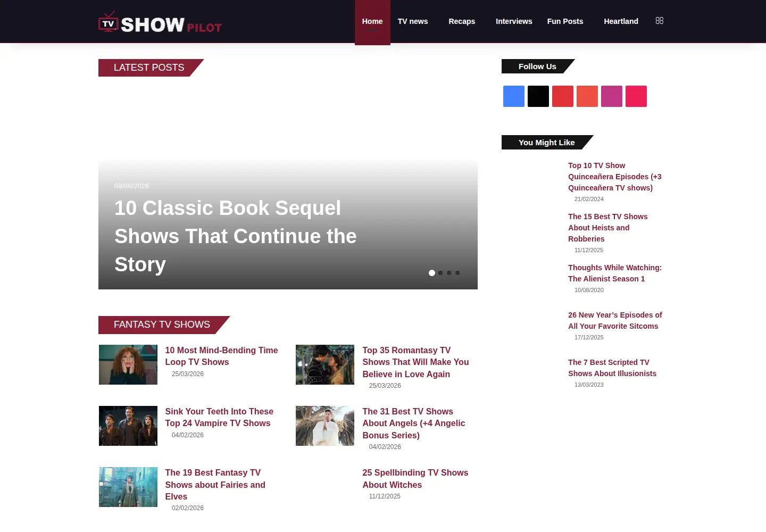Click the blue Follow Us social button
The height and width of the screenshot is (532, 766).
click(514, 96)
